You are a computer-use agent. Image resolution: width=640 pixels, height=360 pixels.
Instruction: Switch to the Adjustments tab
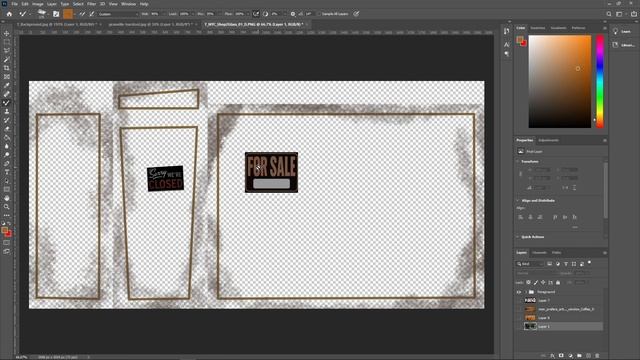[549, 140]
